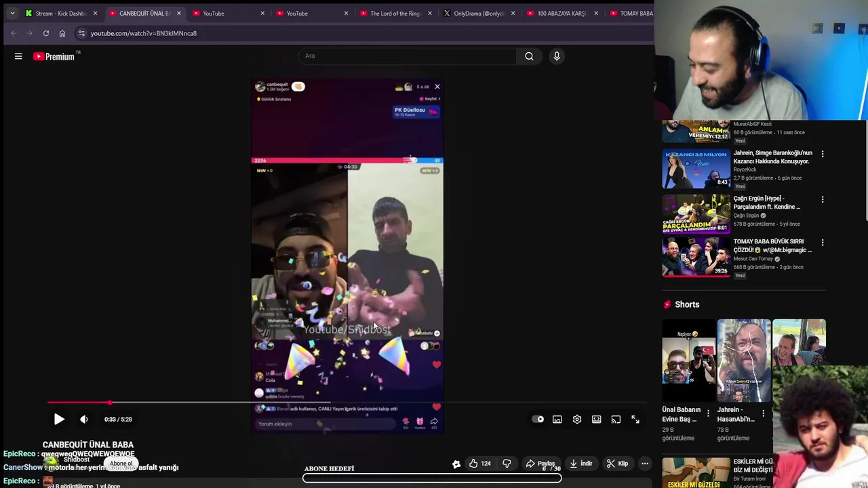The width and height of the screenshot is (868, 488).
Task: Click the address bar URL
Action: click(144, 33)
